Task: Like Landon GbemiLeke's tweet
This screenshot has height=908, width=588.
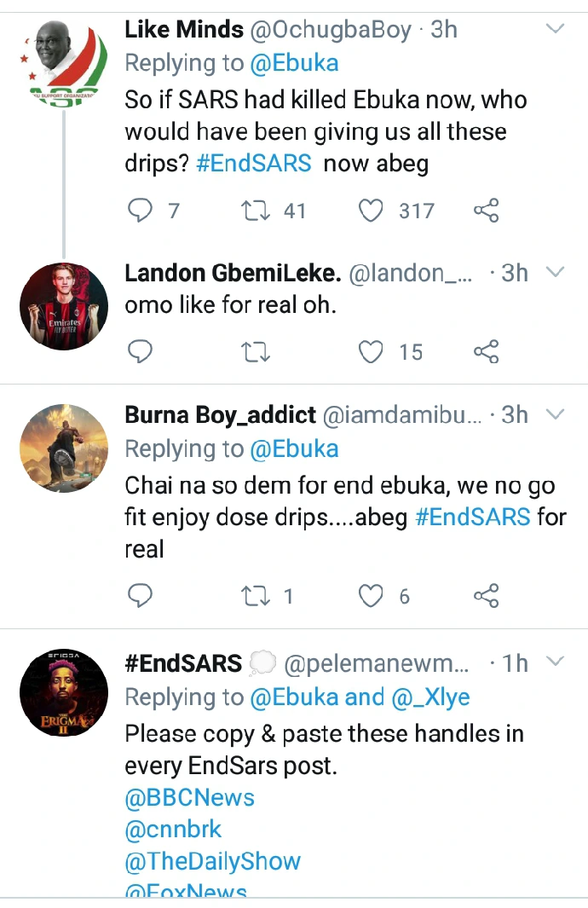Action: [x=371, y=351]
